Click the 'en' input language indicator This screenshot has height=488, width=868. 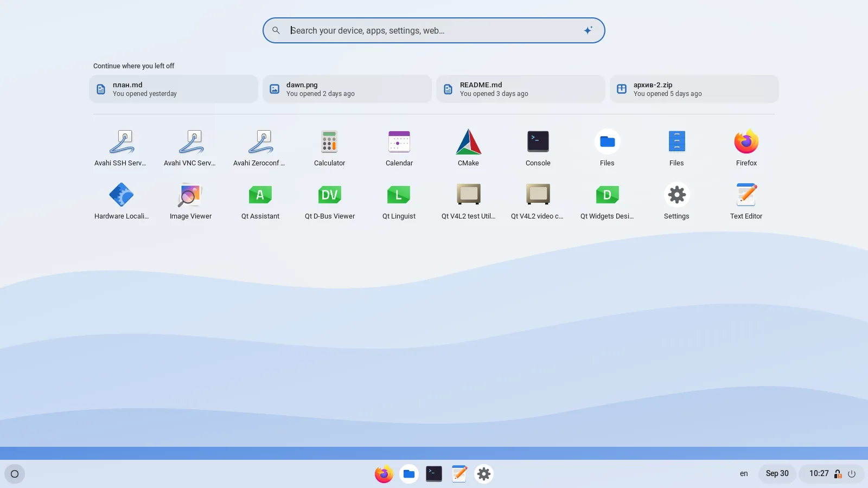coord(744,474)
